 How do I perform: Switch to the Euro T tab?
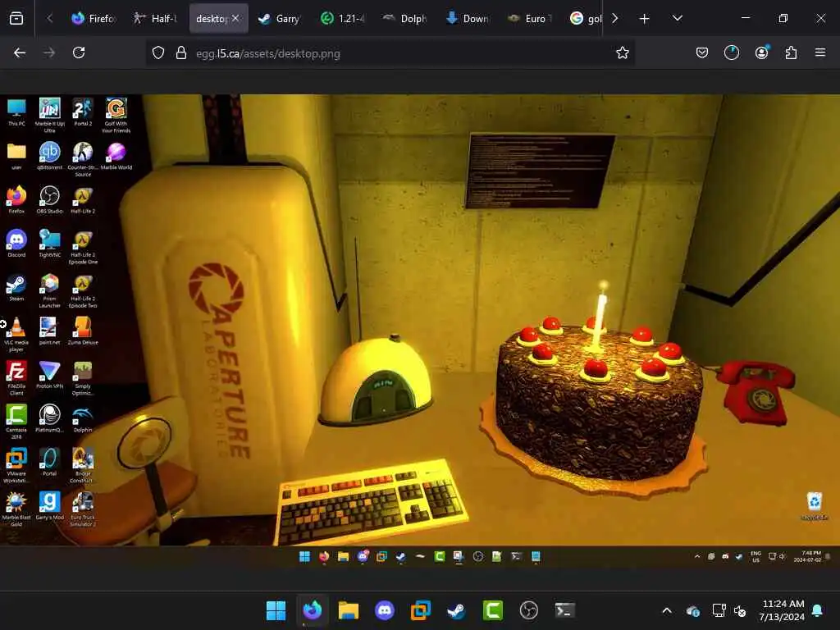pyautogui.click(x=529, y=19)
